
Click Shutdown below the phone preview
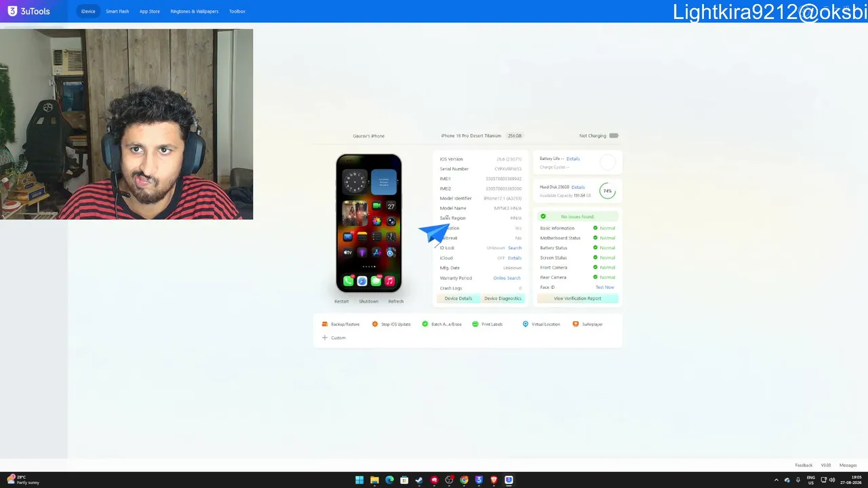point(369,302)
